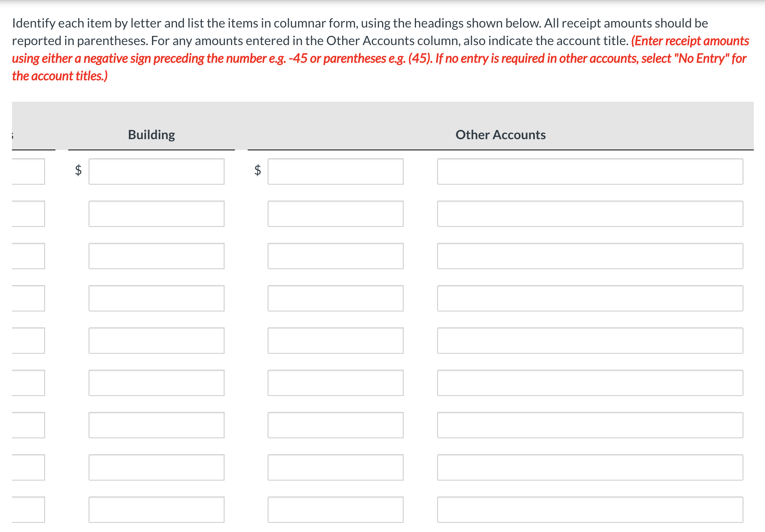Click the last Building column input field
This screenshot has width=765, height=532.
[x=156, y=509]
